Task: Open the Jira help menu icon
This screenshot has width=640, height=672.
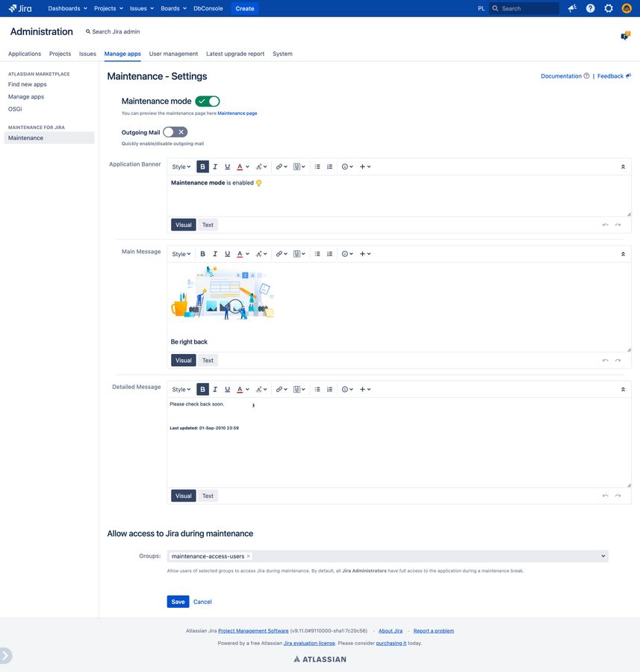Action: tap(590, 8)
